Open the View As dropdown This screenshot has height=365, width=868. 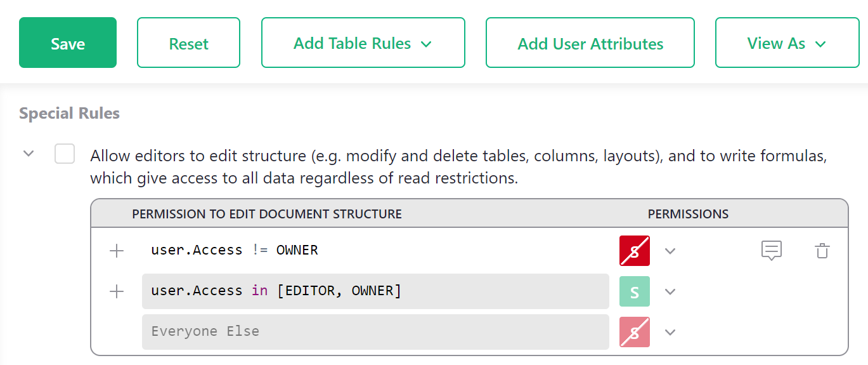click(x=787, y=43)
